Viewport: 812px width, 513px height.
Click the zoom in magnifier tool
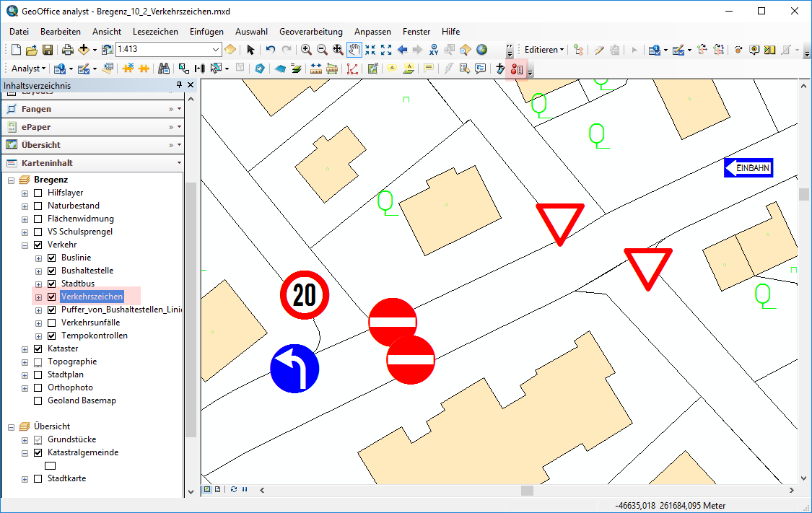coord(306,50)
